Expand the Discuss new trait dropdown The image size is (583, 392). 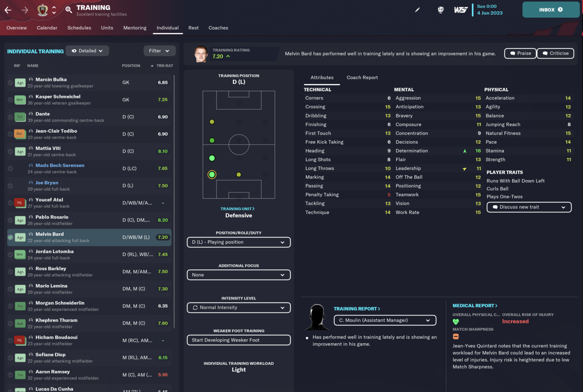coord(529,207)
